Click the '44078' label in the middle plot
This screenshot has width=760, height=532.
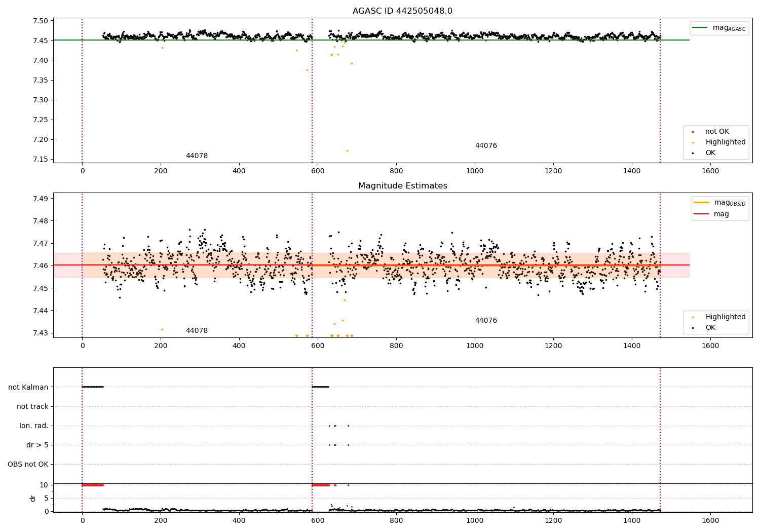(x=197, y=331)
